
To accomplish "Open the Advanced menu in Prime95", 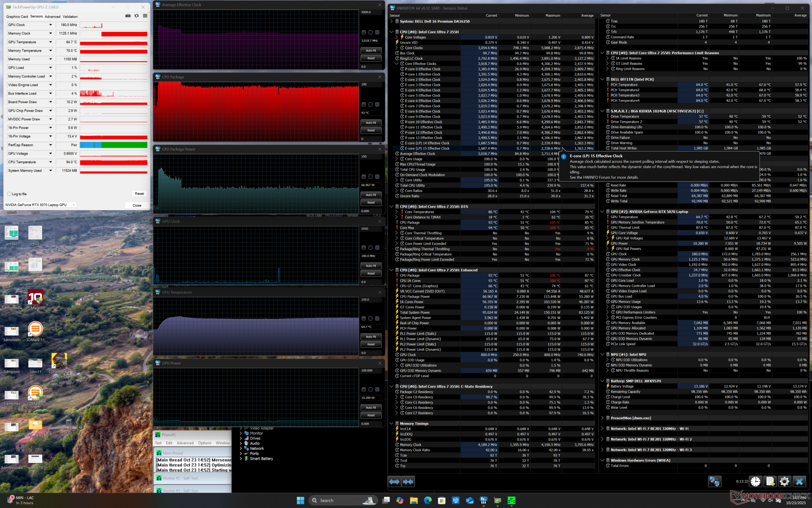I will 185,443.
